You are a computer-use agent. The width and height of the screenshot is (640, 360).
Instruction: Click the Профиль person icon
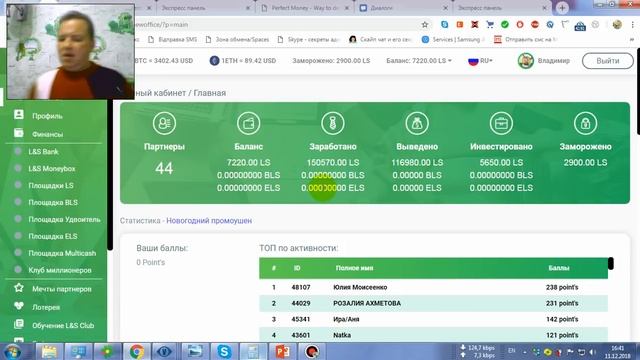click(x=19, y=114)
